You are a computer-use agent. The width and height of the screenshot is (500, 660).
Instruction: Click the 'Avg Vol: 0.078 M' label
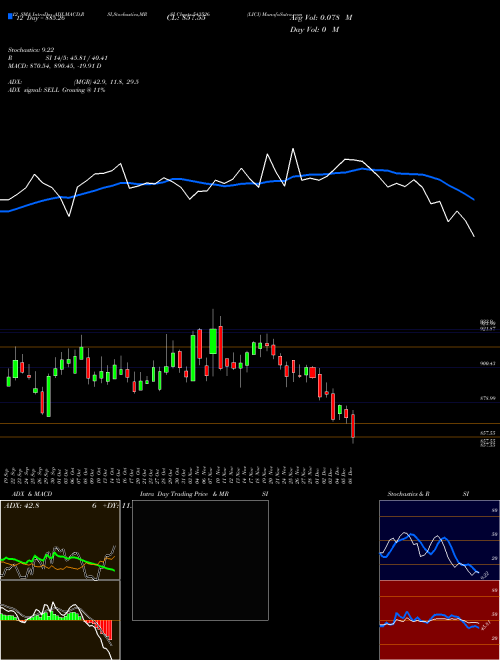coord(321,18)
